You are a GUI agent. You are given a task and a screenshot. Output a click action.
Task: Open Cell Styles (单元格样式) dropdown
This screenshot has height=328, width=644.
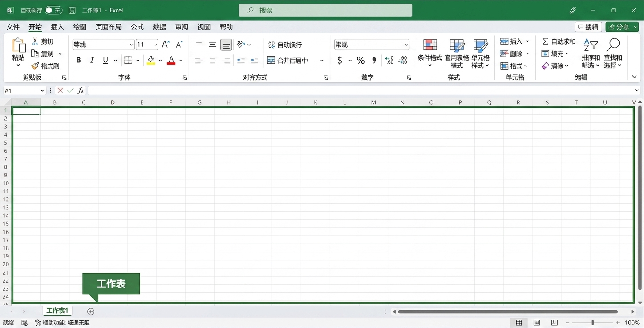coord(481,53)
